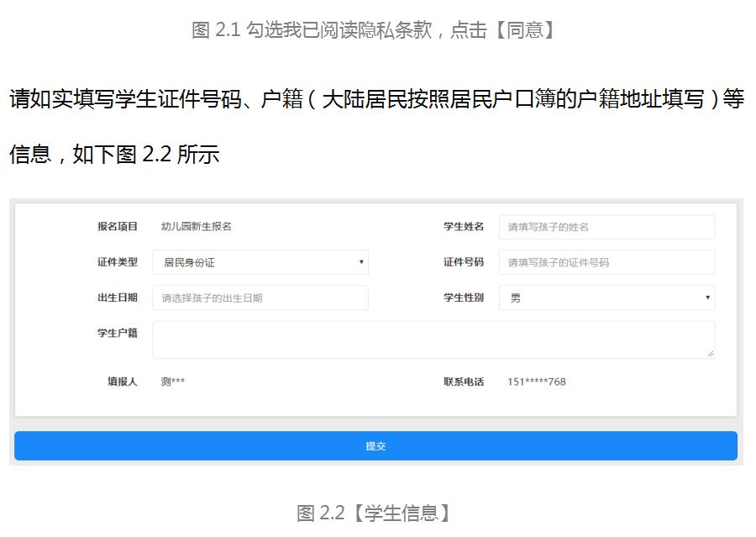Image resolution: width=756 pixels, height=537 pixels.
Task: Click the heading mentioning 图 2.1
Action: (377, 27)
